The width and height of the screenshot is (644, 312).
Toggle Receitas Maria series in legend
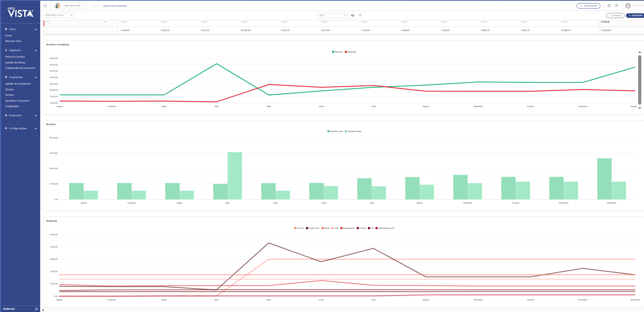pos(353,131)
